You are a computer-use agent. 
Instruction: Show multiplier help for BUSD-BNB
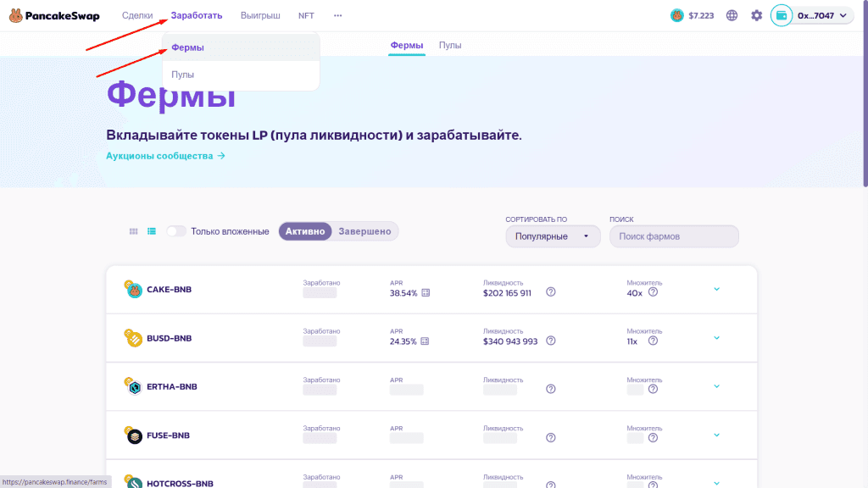click(653, 341)
